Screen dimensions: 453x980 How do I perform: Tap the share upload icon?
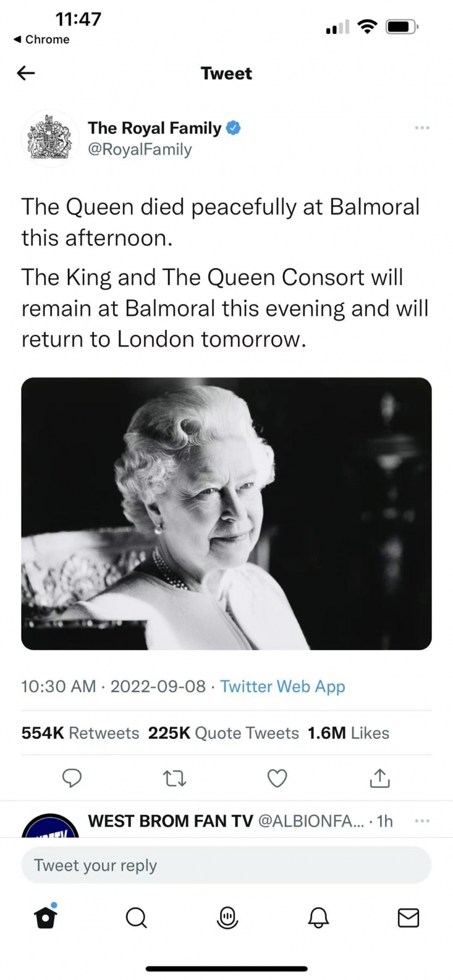[x=379, y=779]
